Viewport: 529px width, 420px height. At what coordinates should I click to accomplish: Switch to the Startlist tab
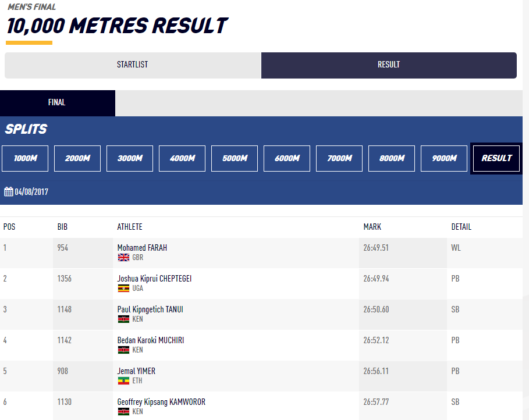(x=133, y=65)
